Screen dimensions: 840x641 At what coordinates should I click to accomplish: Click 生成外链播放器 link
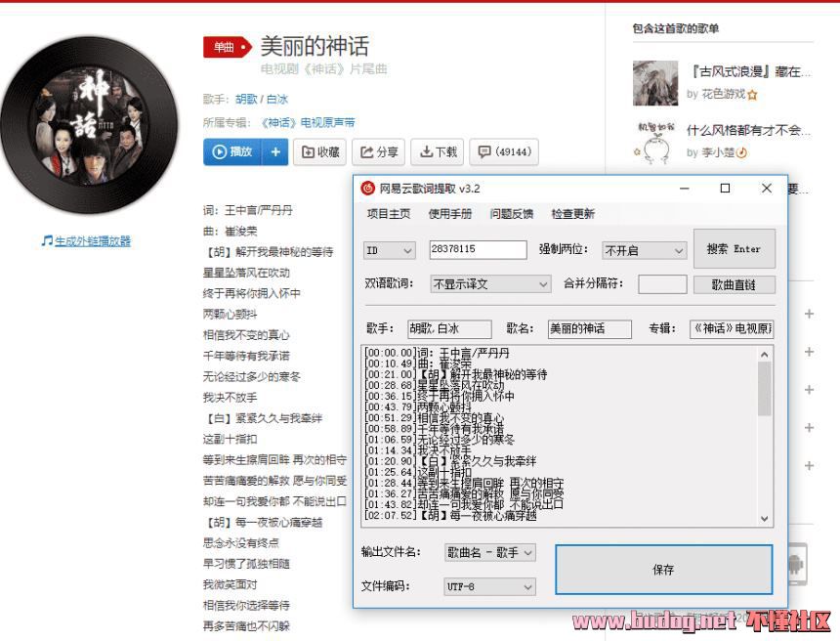(x=92, y=241)
